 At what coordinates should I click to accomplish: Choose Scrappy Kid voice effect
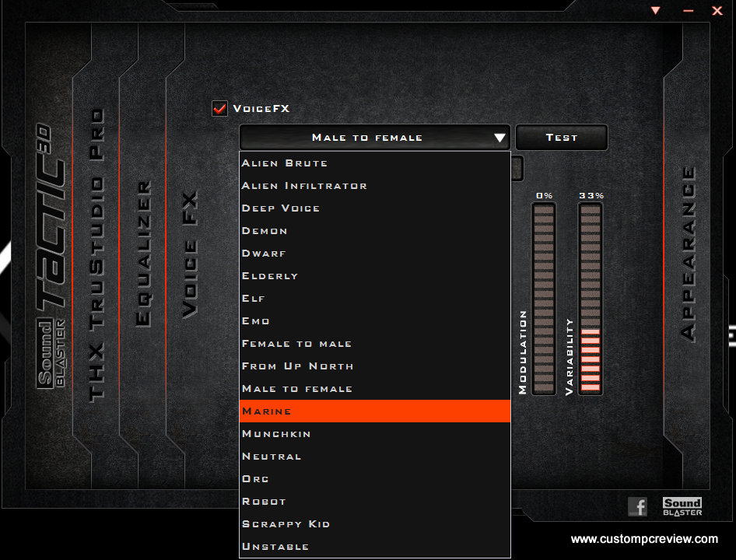[x=374, y=523]
